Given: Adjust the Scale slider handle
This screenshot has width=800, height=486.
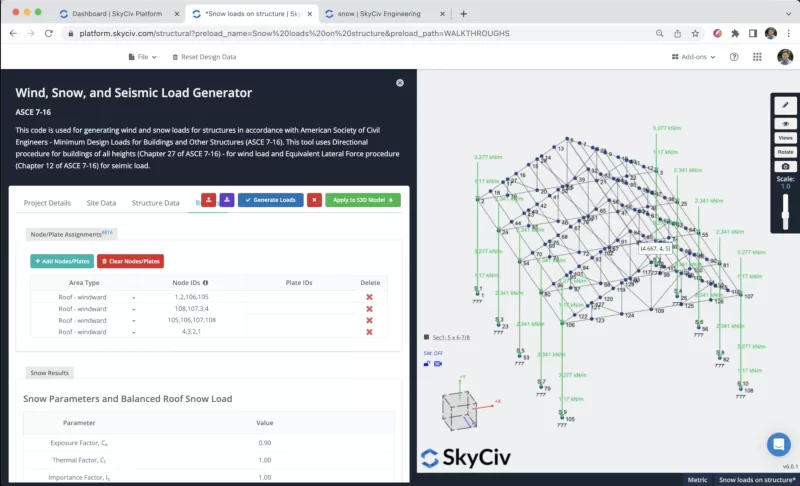Looking at the screenshot, I should (785, 213).
